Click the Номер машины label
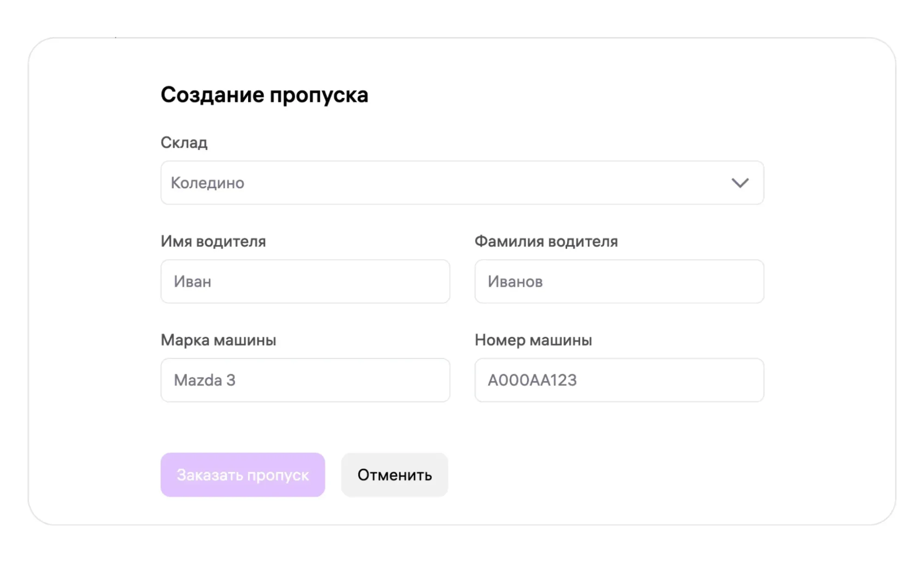Viewport: 924px width, 563px height. 533,340
